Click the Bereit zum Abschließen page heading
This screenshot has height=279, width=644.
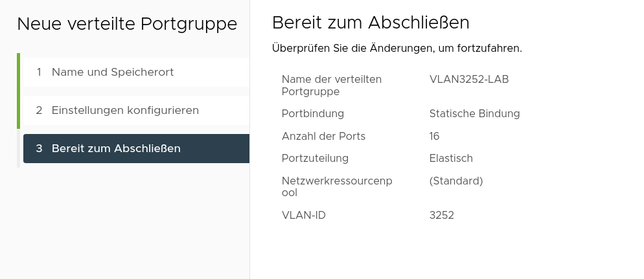[371, 23]
